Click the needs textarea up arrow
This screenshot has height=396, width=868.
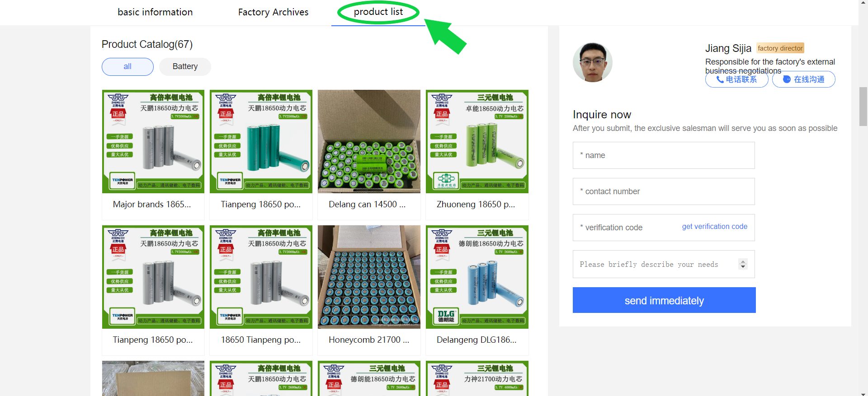pyautogui.click(x=743, y=261)
